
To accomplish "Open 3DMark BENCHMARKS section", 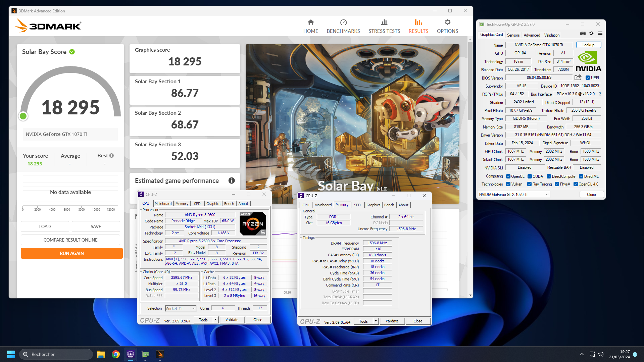I will click(x=343, y=26).
